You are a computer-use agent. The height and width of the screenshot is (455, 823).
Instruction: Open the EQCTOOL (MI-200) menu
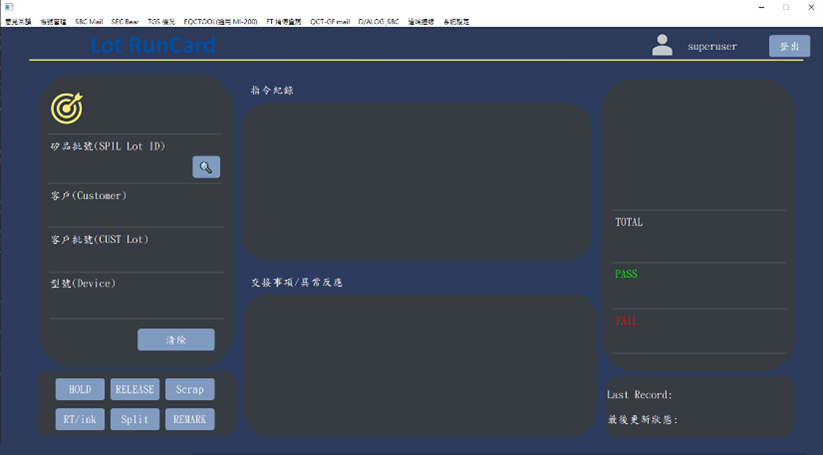220,22
